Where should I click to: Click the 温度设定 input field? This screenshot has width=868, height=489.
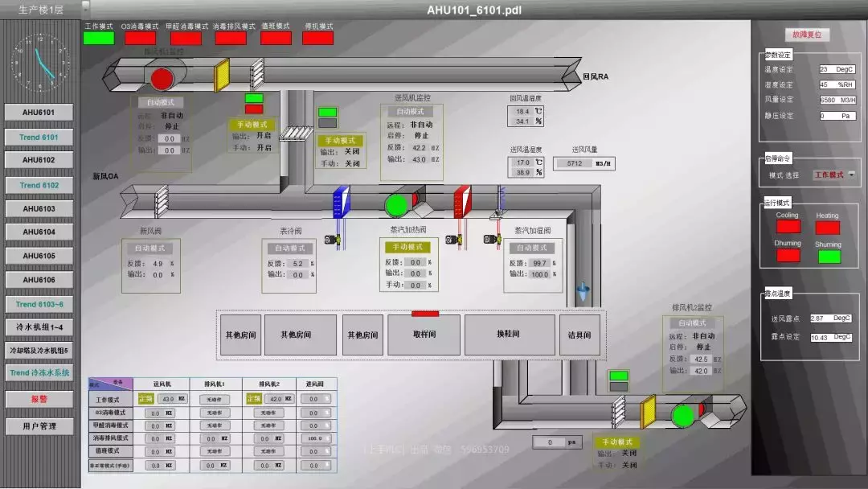(x=837, y=70)
